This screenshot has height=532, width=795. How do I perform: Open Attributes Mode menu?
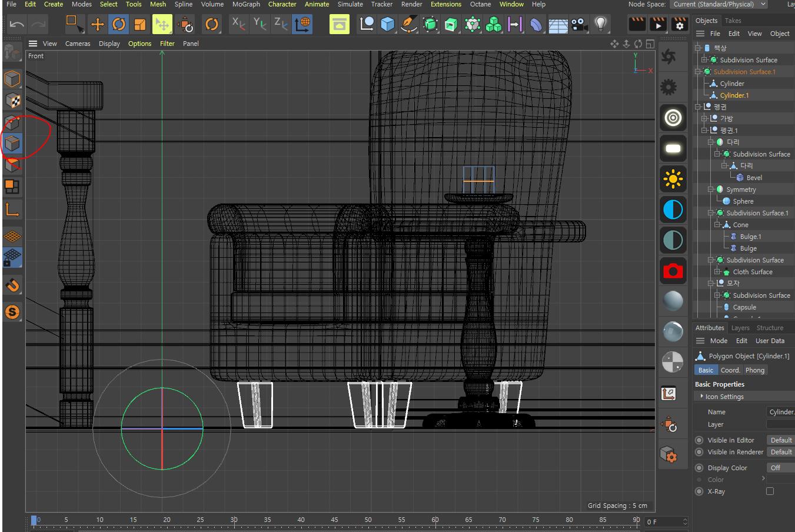coord(719,341)
